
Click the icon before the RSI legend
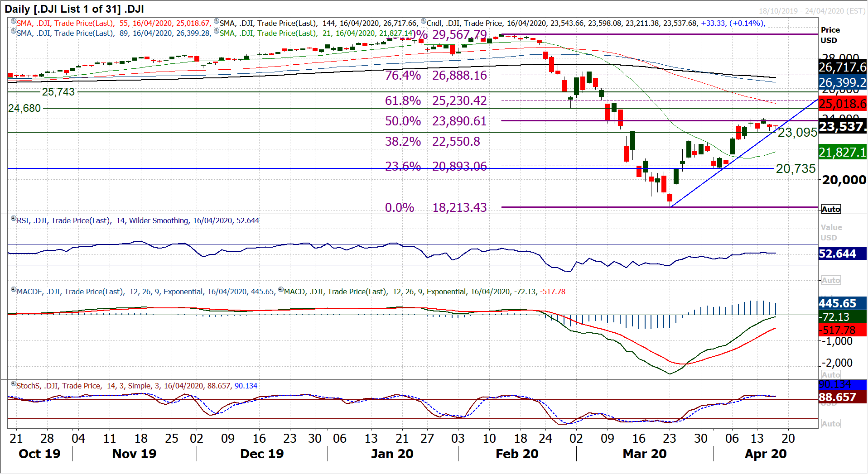(x=14, y=219)
